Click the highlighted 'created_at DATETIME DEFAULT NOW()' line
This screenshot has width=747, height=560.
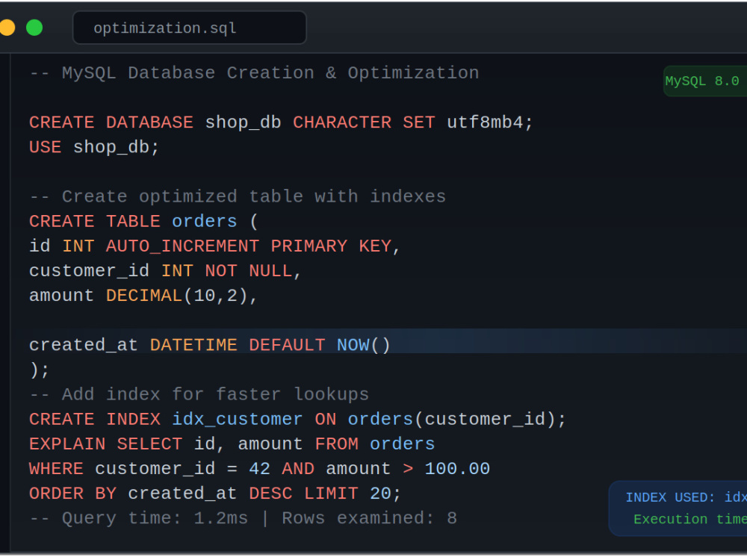pos(210,345)
